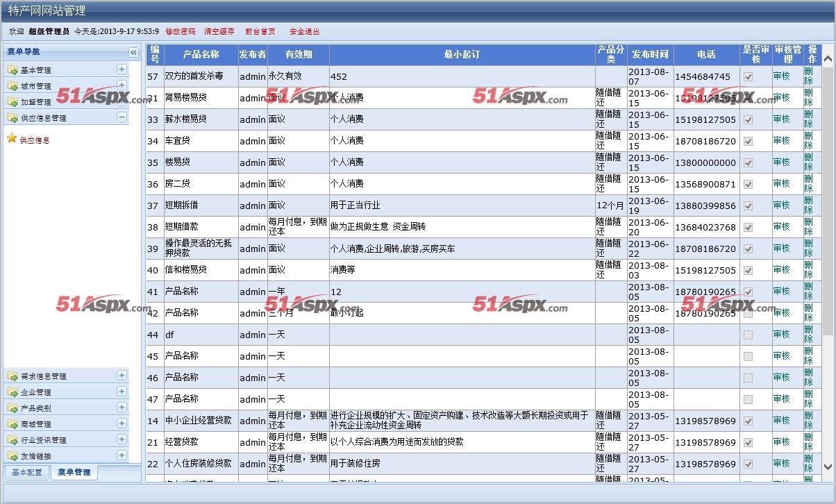Open 修改密码 in the top bar
Image resolution: width=836 pixels, height=504 pixels.
[x=181, y=31]
